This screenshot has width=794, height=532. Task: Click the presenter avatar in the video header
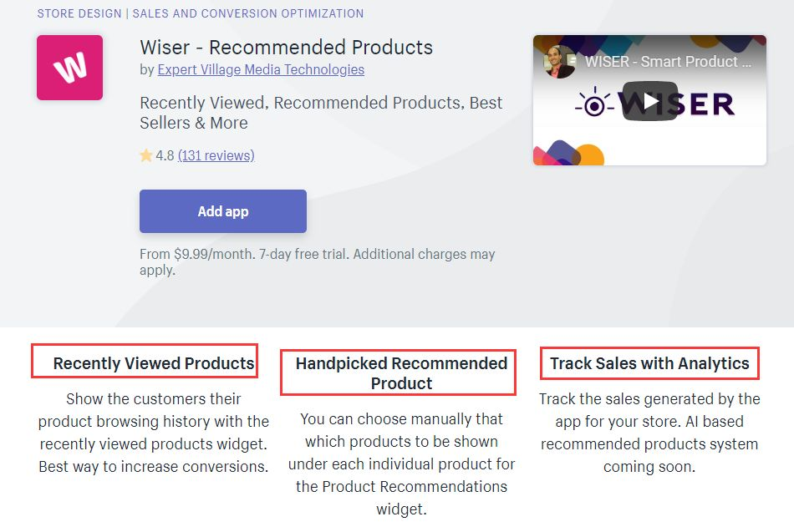[558, 62]
